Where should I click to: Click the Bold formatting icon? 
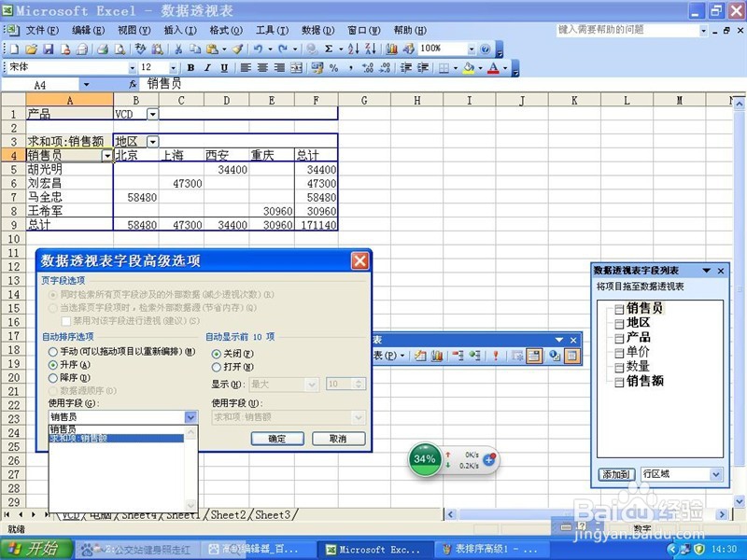click(191, 67)
